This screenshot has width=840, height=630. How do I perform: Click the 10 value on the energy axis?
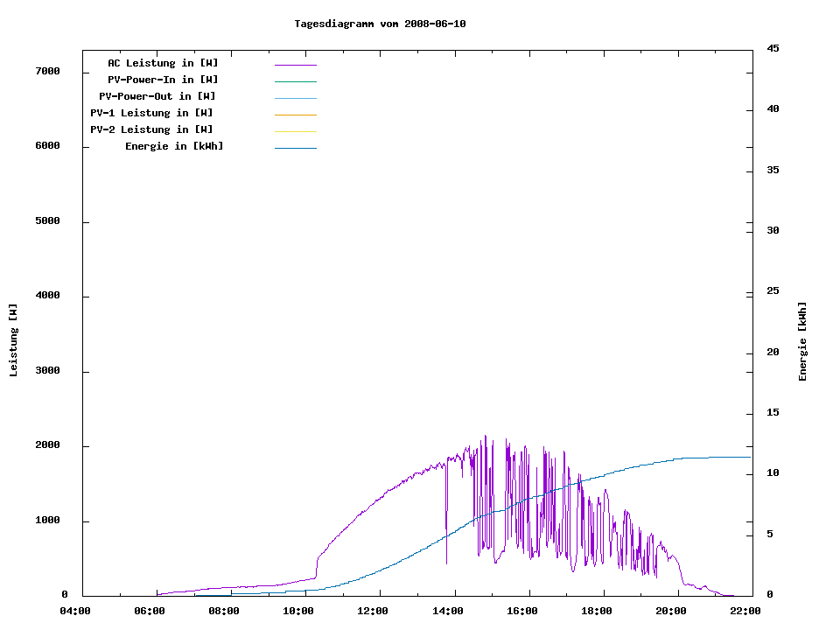click(773, 473)
